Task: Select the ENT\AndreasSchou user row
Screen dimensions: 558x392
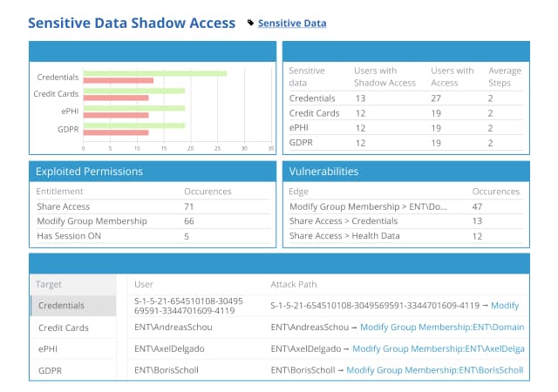Action: [328, 327]
